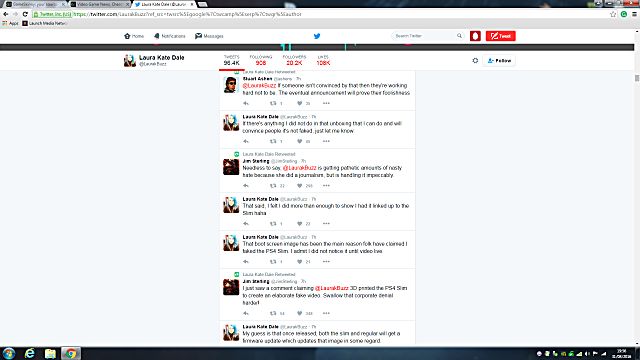This screenshot has height=360, width=640.
Task: Open the Followers count tab
Action: point(294,60)
